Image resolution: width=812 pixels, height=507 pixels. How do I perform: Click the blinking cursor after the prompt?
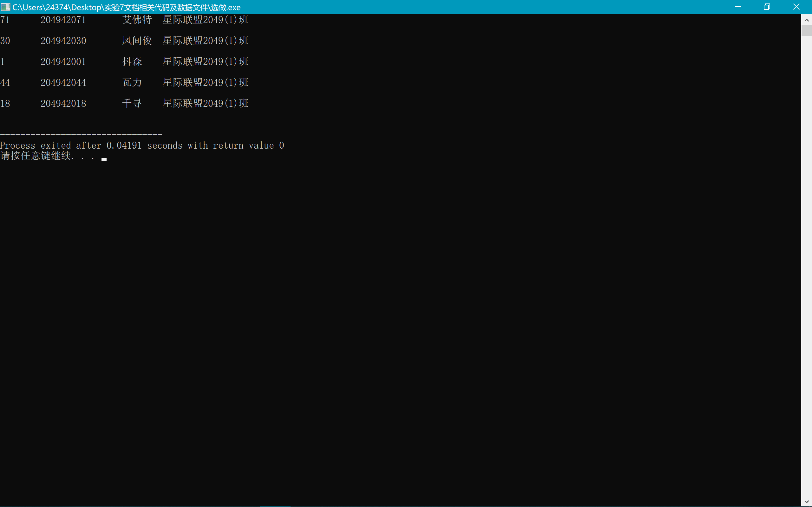tap(104, 159)
